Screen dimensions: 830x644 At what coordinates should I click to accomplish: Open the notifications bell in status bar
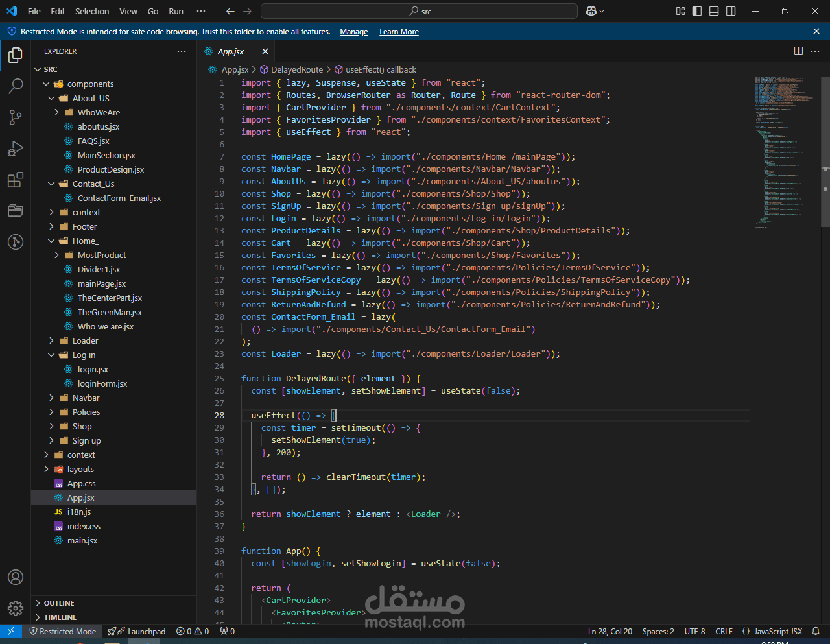(x=816, y=631)
